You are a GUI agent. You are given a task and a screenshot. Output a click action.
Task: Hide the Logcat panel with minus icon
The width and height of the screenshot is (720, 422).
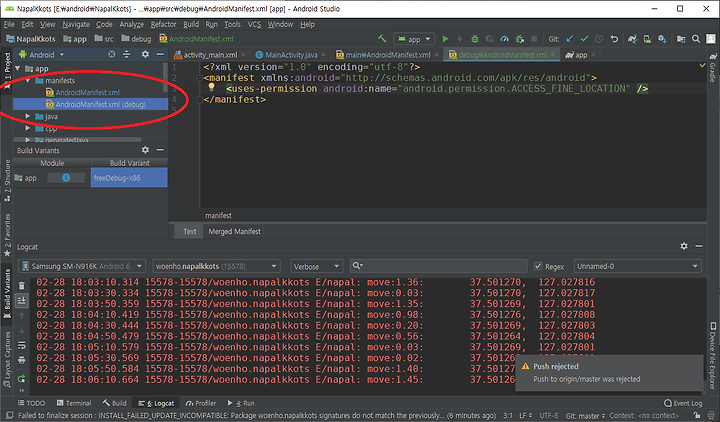point(699,246)
